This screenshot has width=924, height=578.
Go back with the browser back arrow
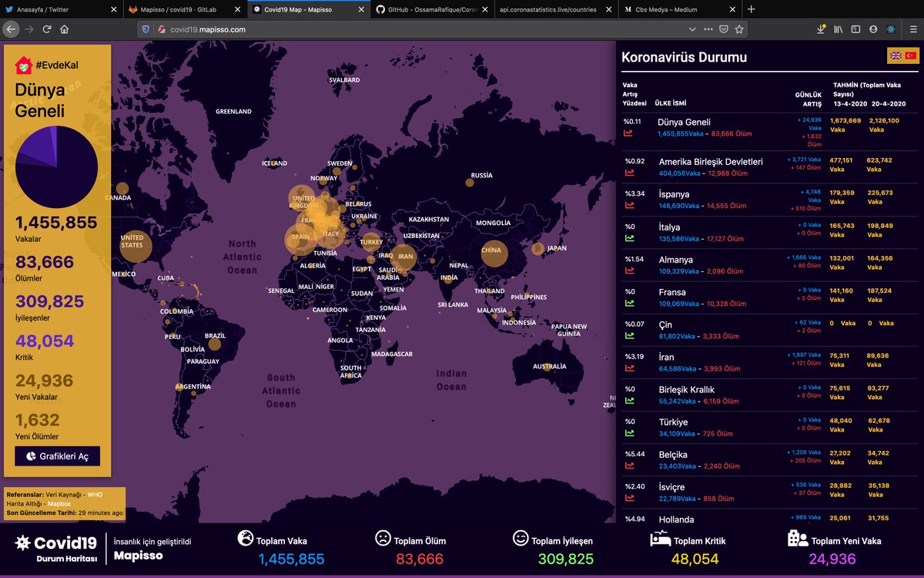[10, 29]
